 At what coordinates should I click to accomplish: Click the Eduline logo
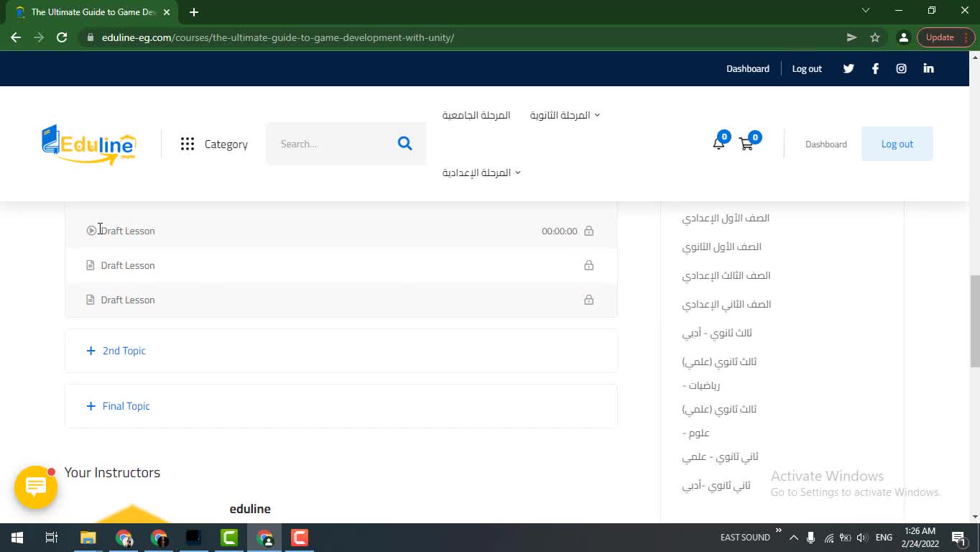coord(88,143)
